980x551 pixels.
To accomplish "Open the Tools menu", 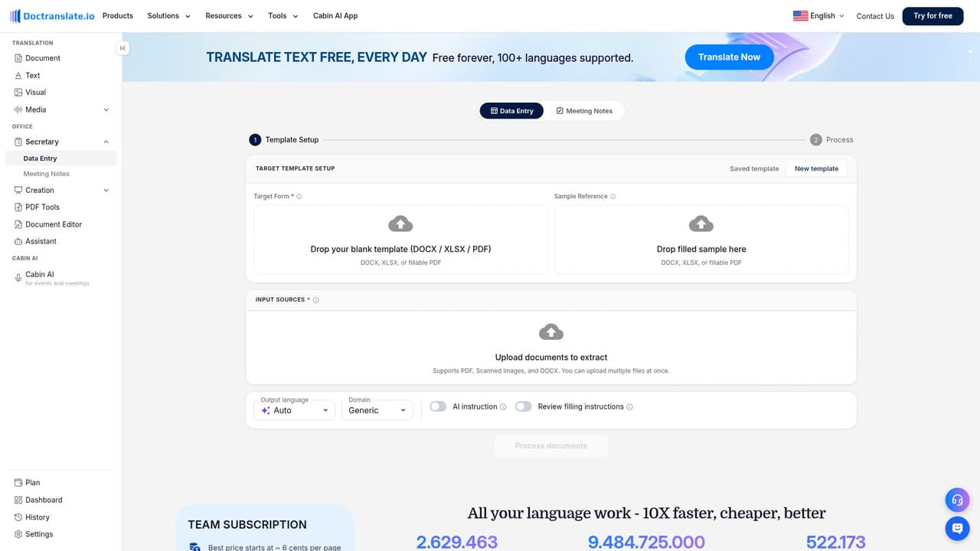I will (283, 16).
